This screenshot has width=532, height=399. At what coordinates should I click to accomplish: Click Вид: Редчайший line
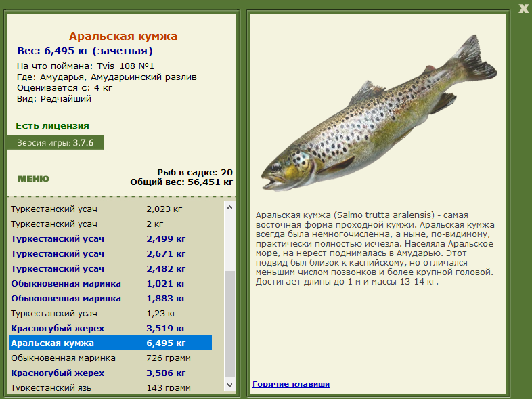(x=54, y=99)
